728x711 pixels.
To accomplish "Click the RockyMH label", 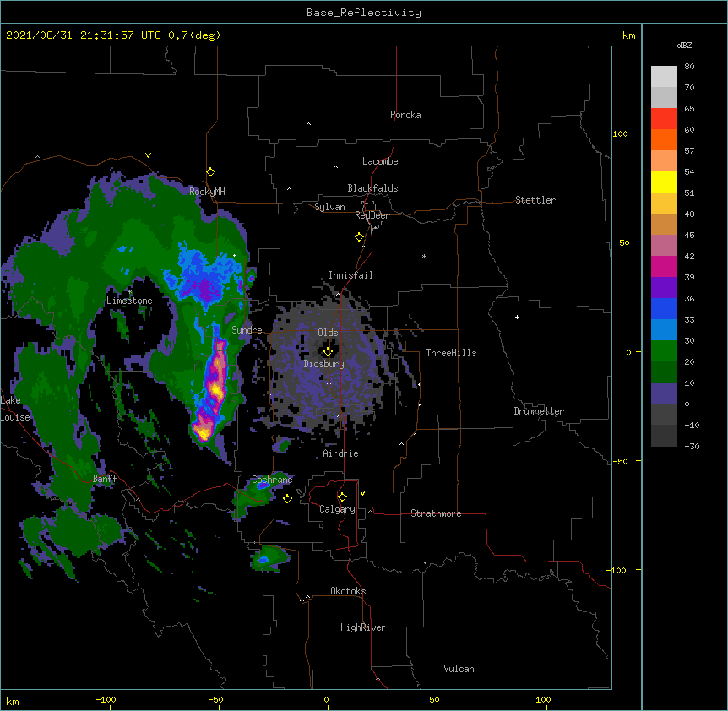I will tap(207, 192).
